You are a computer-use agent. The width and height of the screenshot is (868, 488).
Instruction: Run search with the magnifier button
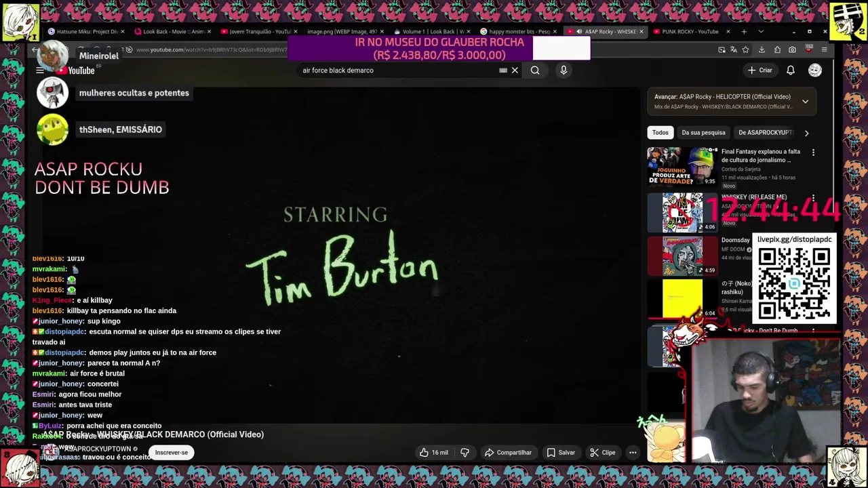[x=535, y=70]
